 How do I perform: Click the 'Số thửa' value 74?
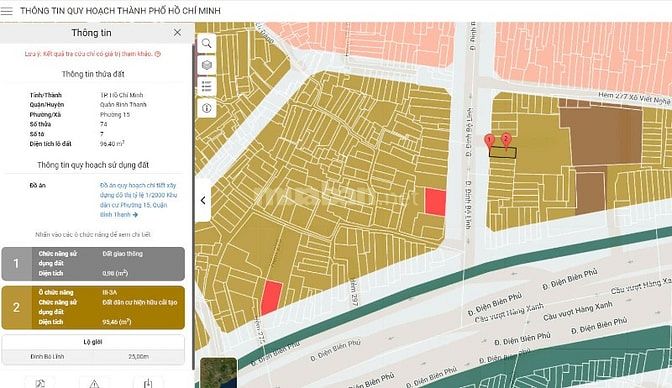[104, 124]
